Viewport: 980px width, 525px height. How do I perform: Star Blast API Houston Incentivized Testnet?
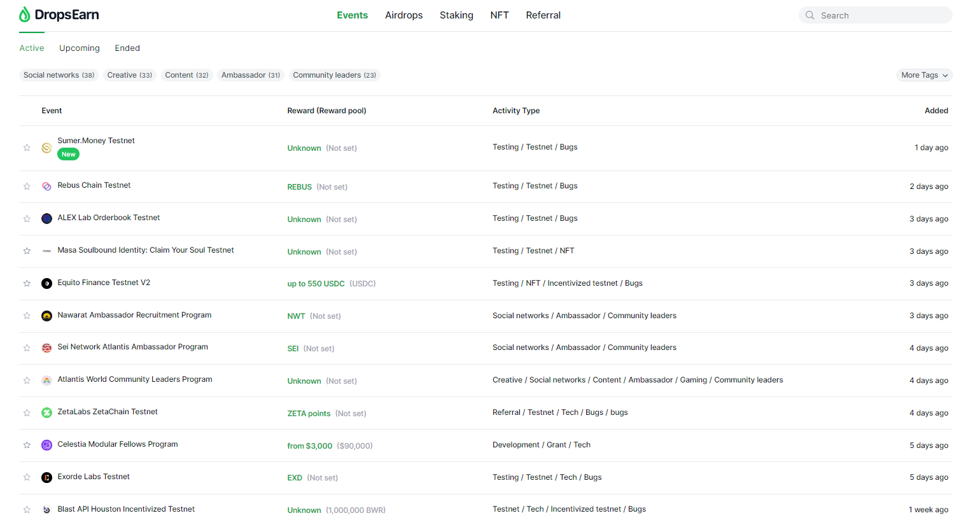[x=27, y=510]
